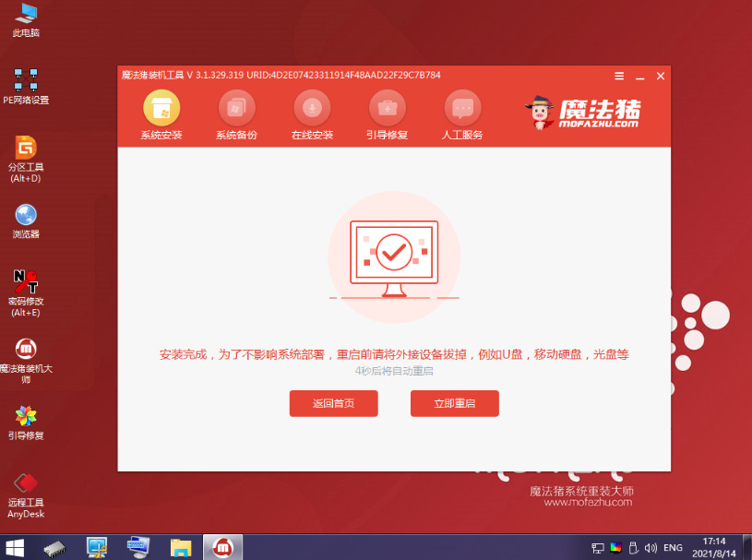Open the 在线安装 section

[x=312, y=113]
